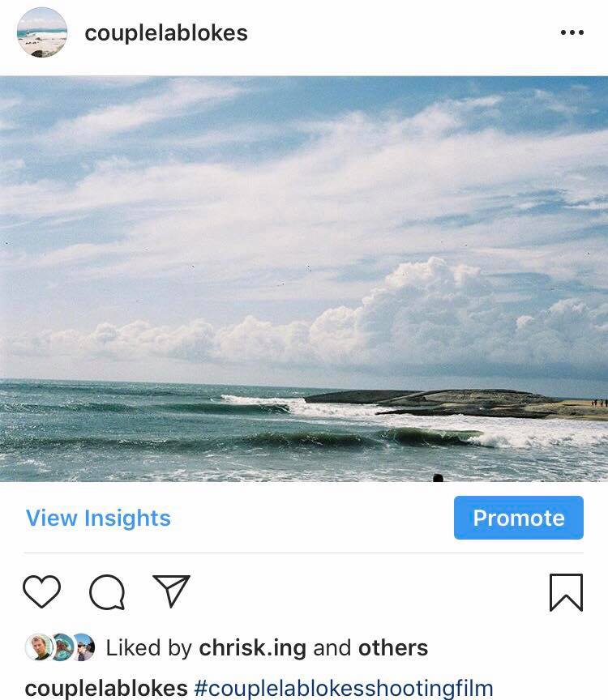Like the post with the heart icon
608x700 pixels.
pos(42,591)
